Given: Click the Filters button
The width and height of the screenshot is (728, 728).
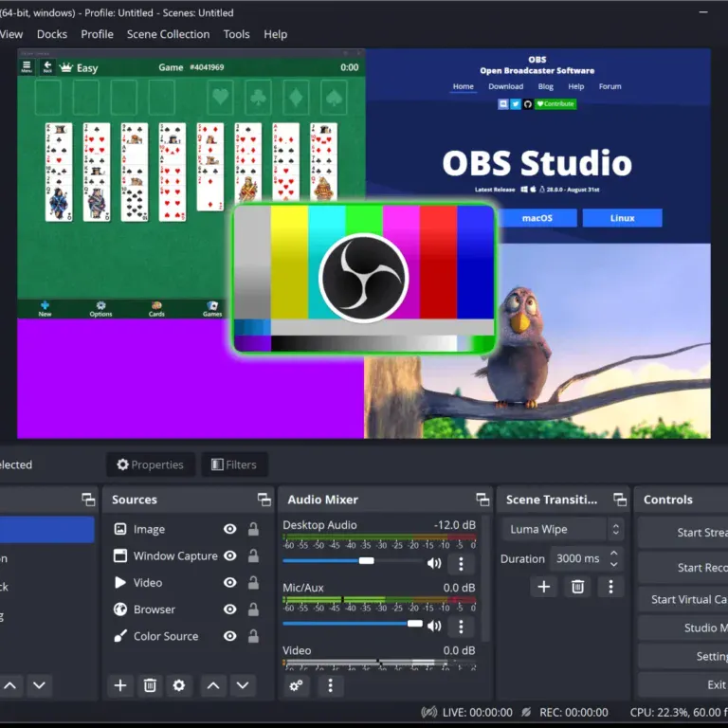Looking at the screenshot, I should pos(234,464).
